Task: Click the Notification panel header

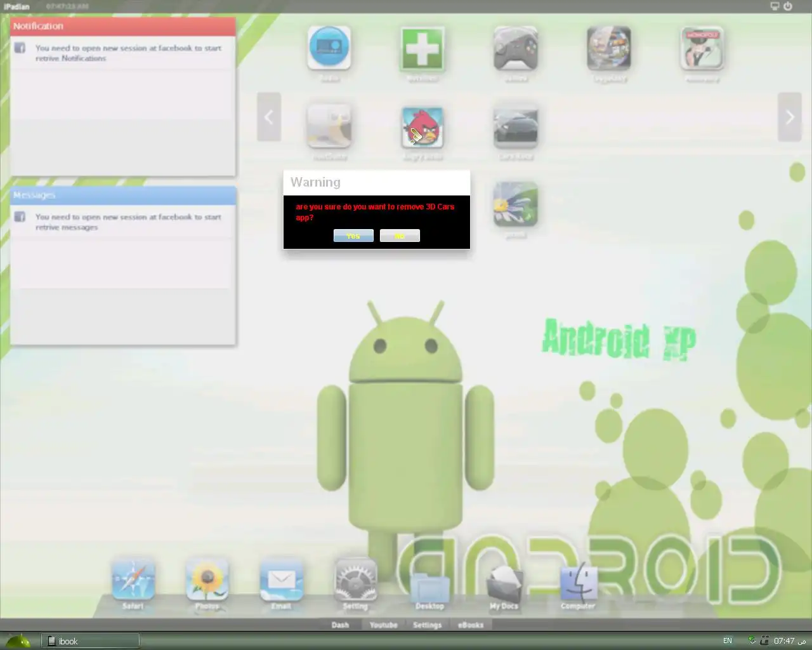Action: [123, 26]
